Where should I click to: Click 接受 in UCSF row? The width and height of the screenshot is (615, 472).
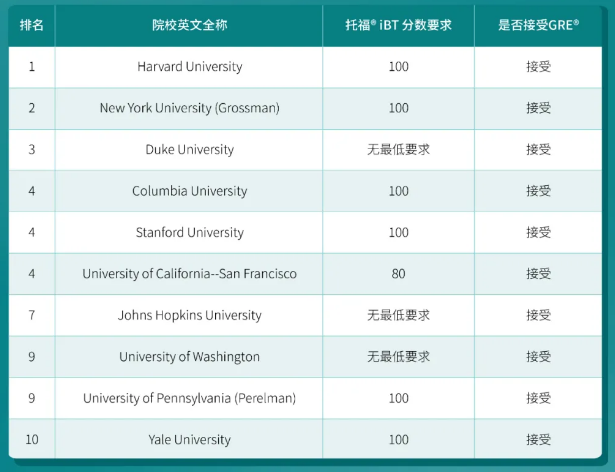(539, 273)
